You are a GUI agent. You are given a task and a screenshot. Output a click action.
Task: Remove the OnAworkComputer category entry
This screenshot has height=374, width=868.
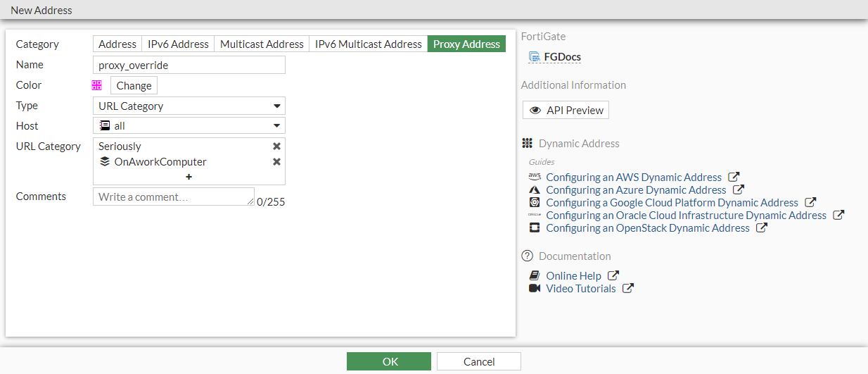coord(276,162)
